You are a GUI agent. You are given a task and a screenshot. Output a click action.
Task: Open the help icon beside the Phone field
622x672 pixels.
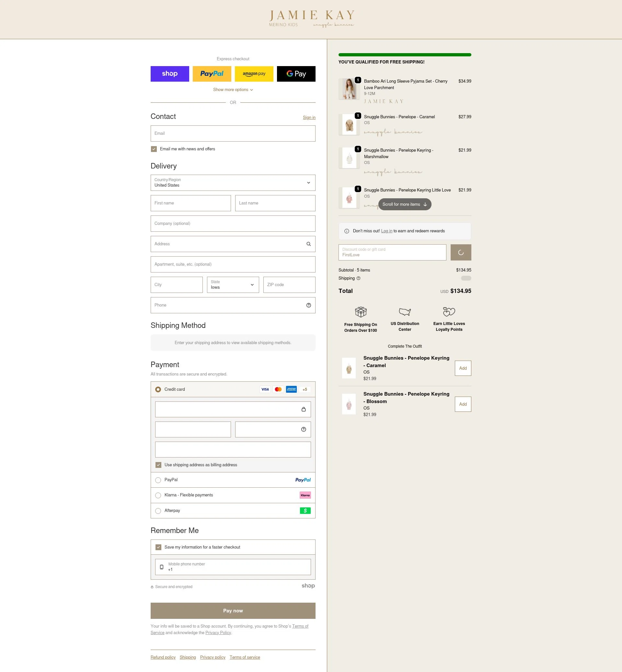[309, 305]
